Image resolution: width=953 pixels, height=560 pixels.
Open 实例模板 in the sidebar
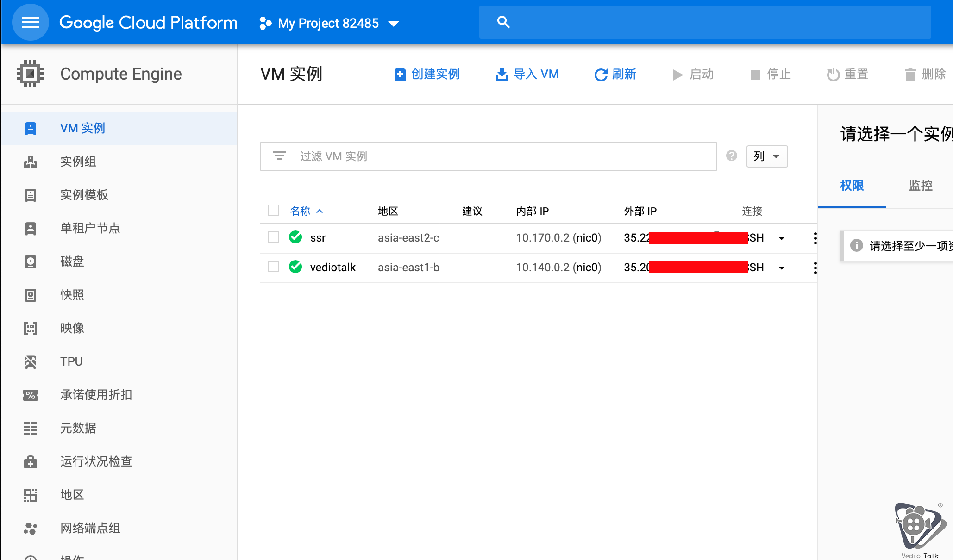point(119,195)
